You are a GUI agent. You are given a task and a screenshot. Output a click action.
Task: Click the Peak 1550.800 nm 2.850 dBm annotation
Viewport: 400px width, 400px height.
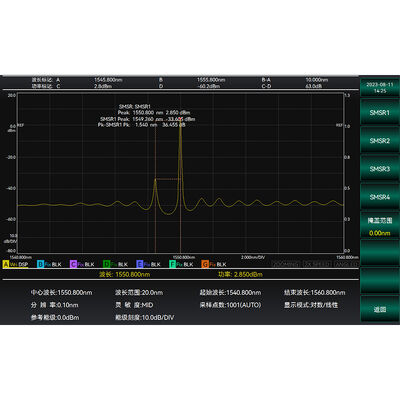(154, 113)
